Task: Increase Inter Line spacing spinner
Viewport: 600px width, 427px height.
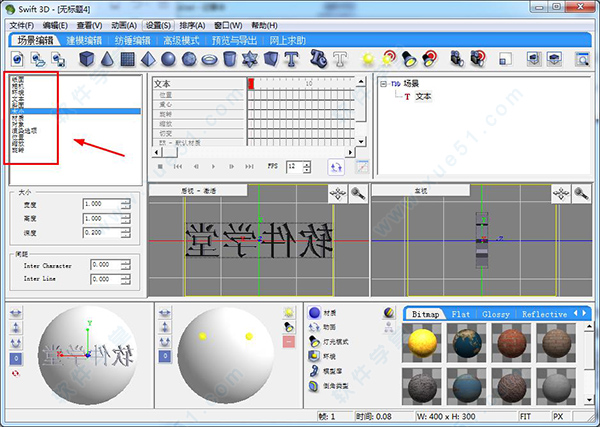Action: [126, 276]
